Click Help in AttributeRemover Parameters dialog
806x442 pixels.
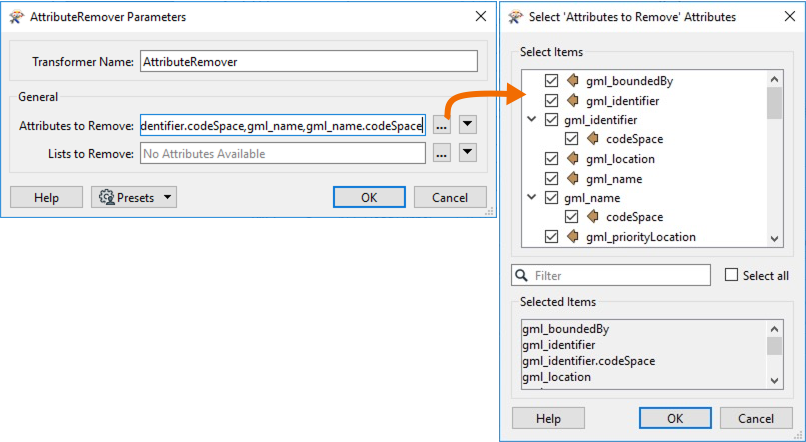pos(46,197)
